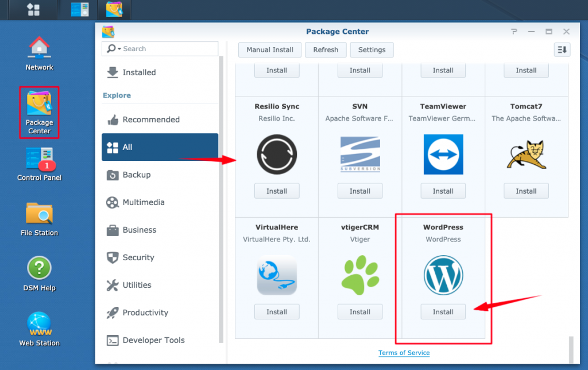
Task: Switch to Package Center in the taskbar
Action: click(114, 9)
